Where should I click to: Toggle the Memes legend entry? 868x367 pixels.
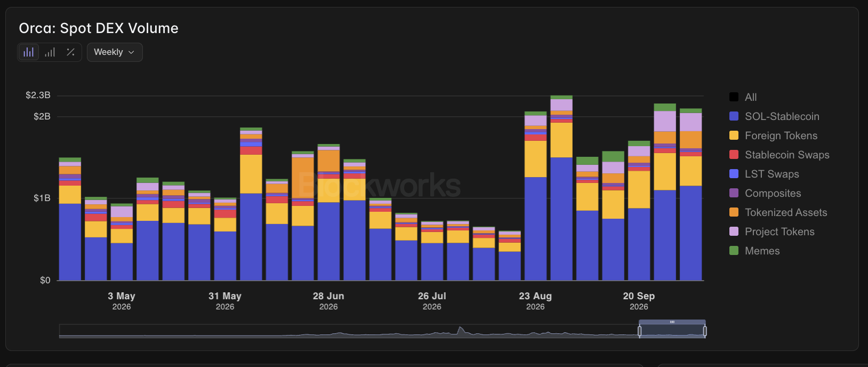(x=754, y=251)
